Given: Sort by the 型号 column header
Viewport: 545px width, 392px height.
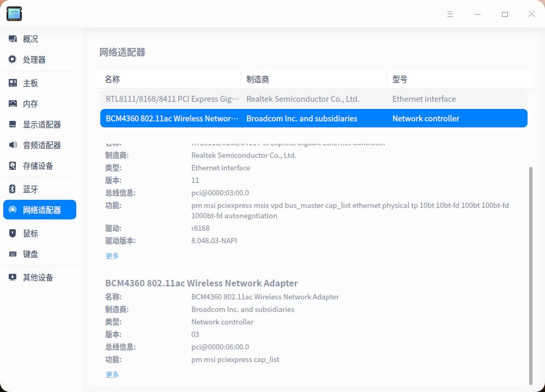Looking at the screenshot, I should [399, 79].
